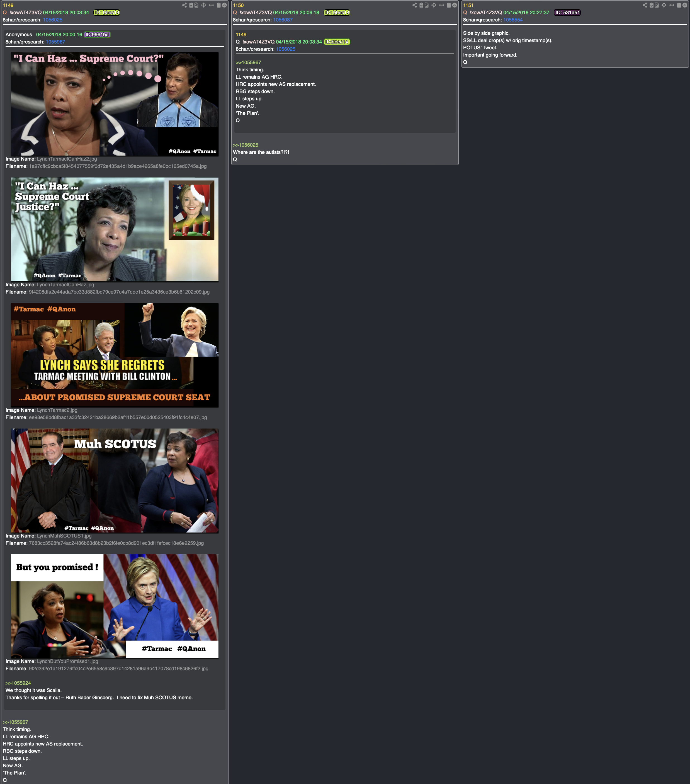This screenshot has width=690, height=784.
Task: Click the share icon on post 1149
Action: 184,5
